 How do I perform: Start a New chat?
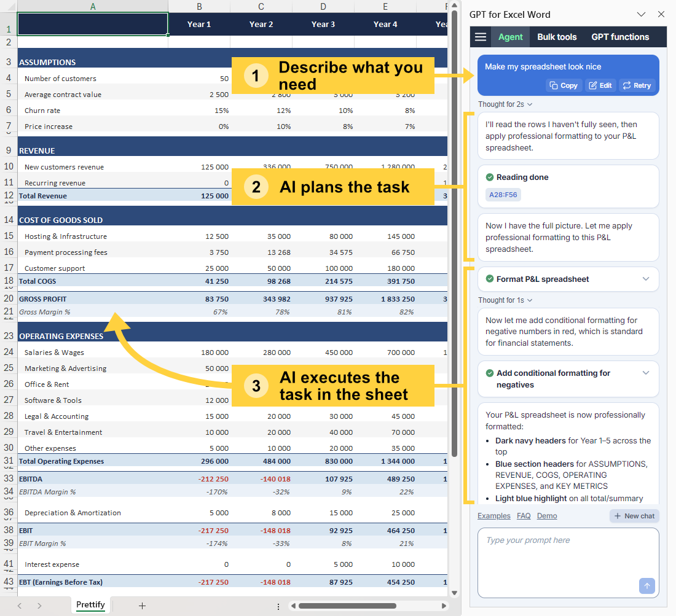(x=634, y=516)
